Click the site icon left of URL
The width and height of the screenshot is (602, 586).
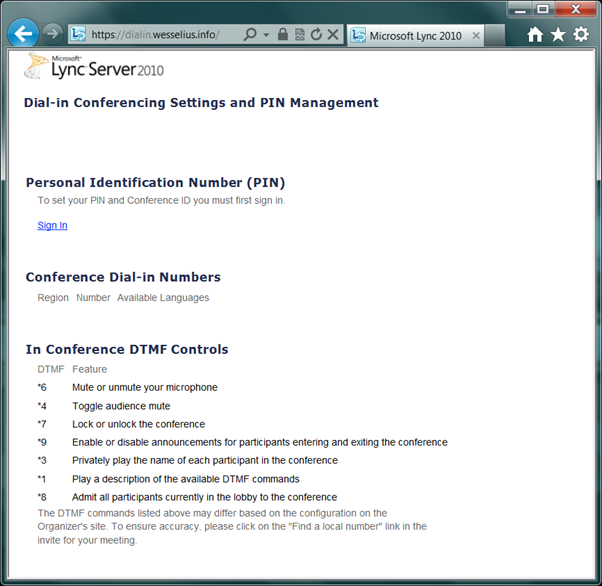click(x=78, y=35)
